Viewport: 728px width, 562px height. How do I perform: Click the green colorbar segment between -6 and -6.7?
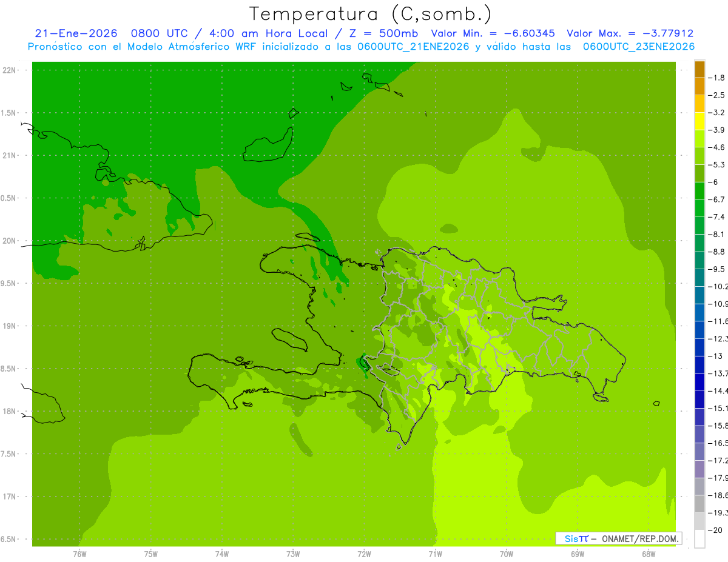tap(699, 191)
